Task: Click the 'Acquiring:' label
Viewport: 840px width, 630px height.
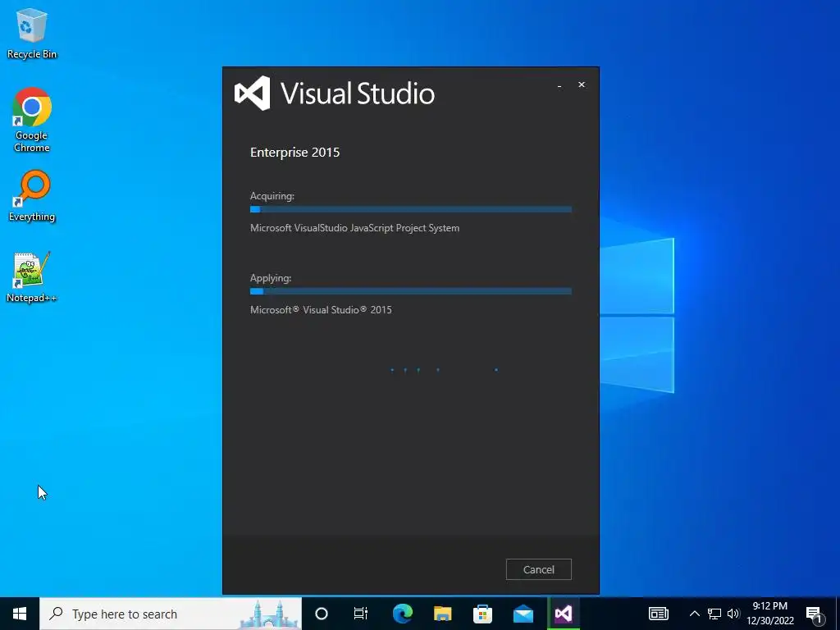Action: [x=272, y=196]
